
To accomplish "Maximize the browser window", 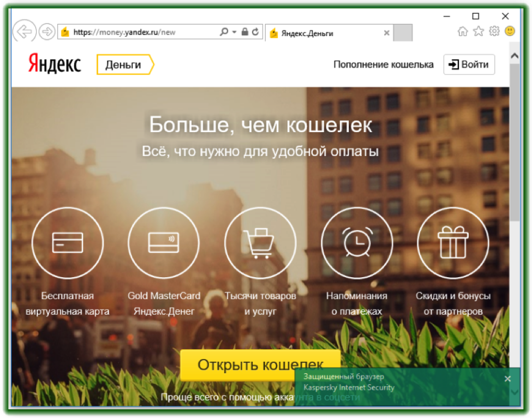I will (x=476, y=16).
